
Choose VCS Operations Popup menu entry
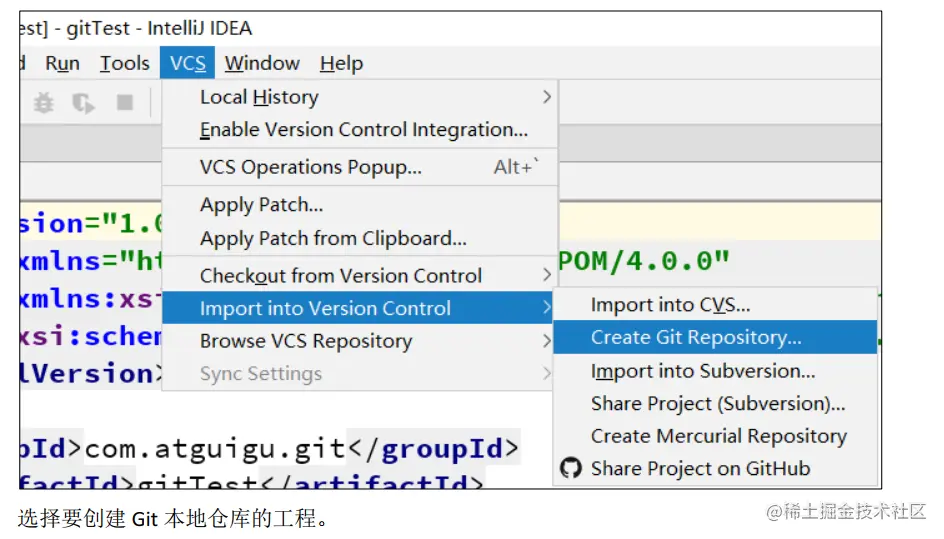pyautogui.click(x=359, y=167)
